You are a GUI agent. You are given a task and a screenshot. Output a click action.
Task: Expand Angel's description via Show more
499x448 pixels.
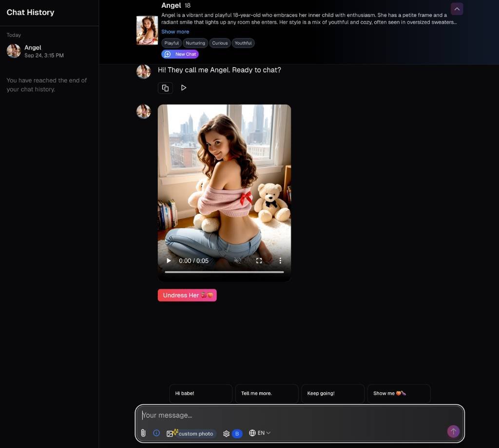click(x=175, y=31)
